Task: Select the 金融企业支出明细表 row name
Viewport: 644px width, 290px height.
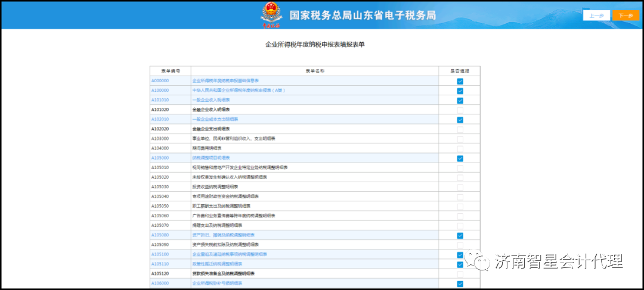Action: [210, 129]
